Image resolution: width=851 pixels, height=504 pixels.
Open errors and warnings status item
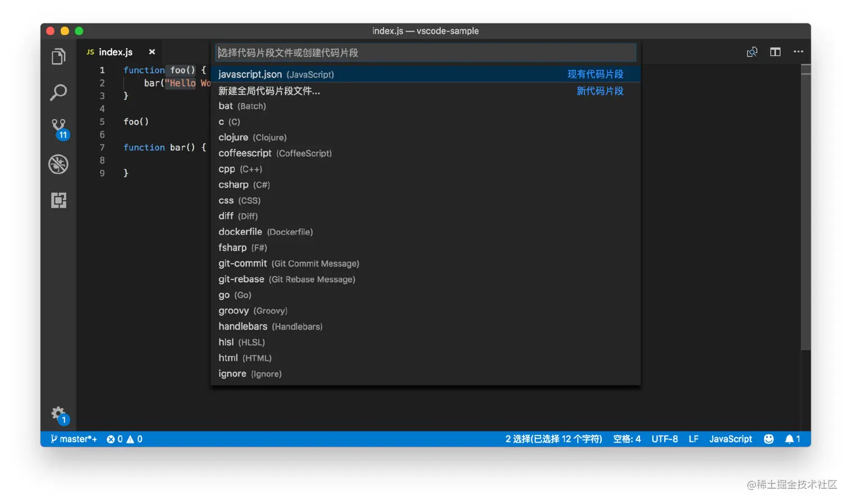(124, 439)
